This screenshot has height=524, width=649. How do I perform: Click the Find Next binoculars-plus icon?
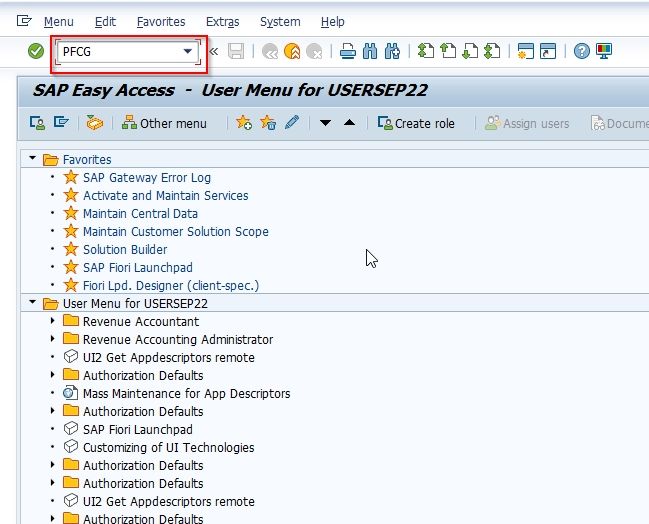[392, 51]
